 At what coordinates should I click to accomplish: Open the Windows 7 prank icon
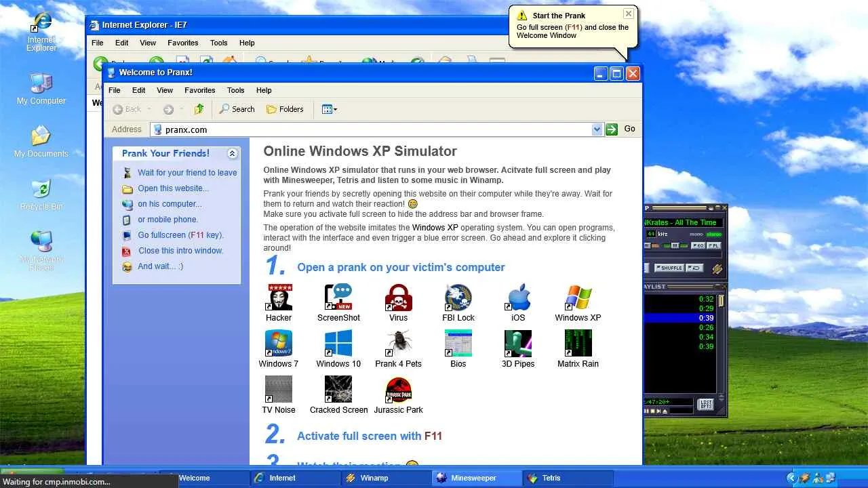[279, 349]
